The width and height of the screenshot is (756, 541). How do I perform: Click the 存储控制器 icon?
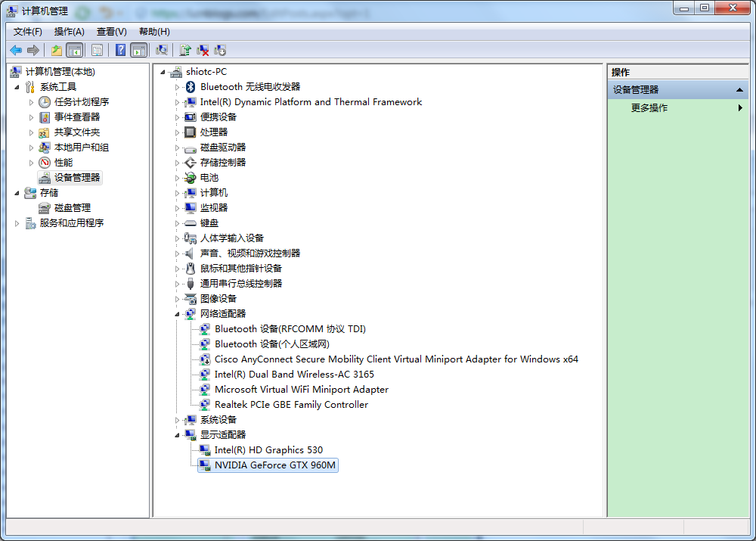tap(191, 163)
